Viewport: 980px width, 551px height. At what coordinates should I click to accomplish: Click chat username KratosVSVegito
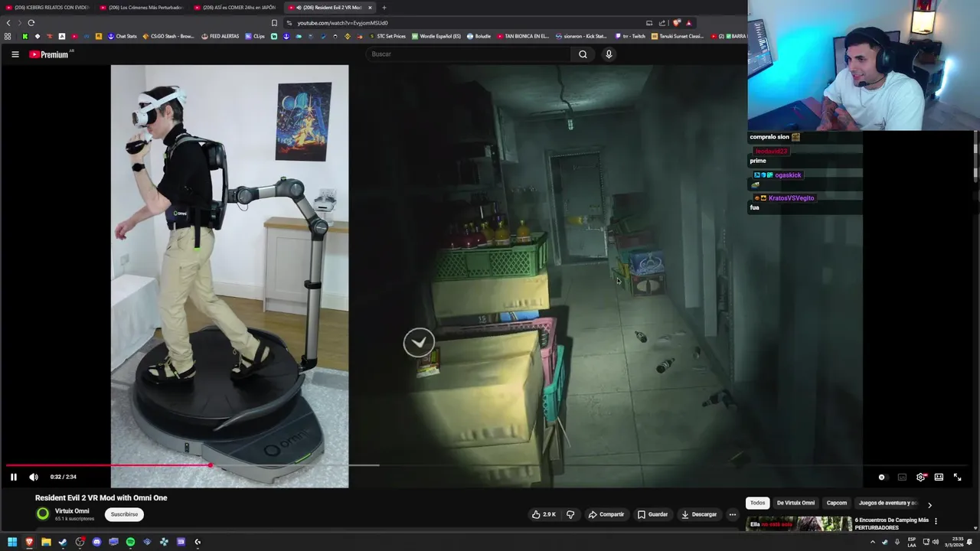tap(791, 198)
